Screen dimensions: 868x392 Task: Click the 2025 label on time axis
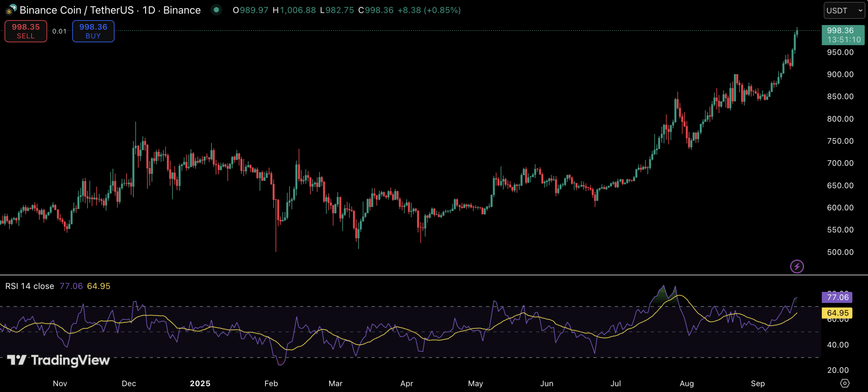pyautogui.click(x=200, y=383)
